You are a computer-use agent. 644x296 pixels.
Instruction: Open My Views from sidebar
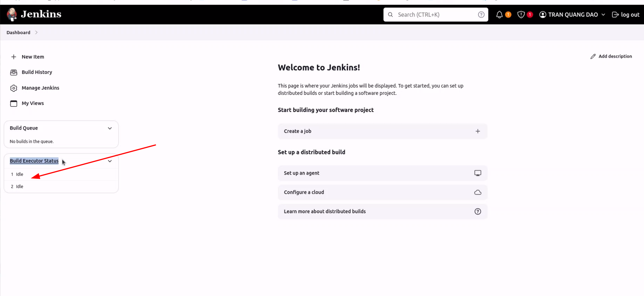pyautogui.click(x=33, y=103)
